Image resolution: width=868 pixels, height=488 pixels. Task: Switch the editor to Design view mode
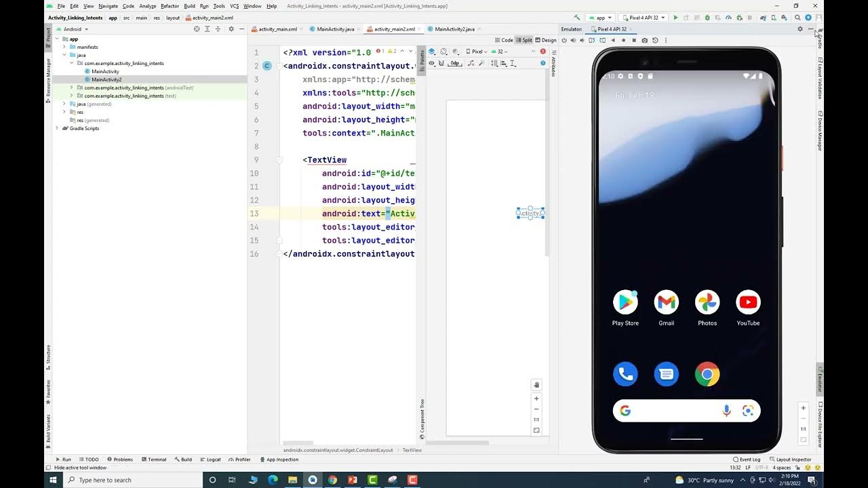tap(545, 40)
